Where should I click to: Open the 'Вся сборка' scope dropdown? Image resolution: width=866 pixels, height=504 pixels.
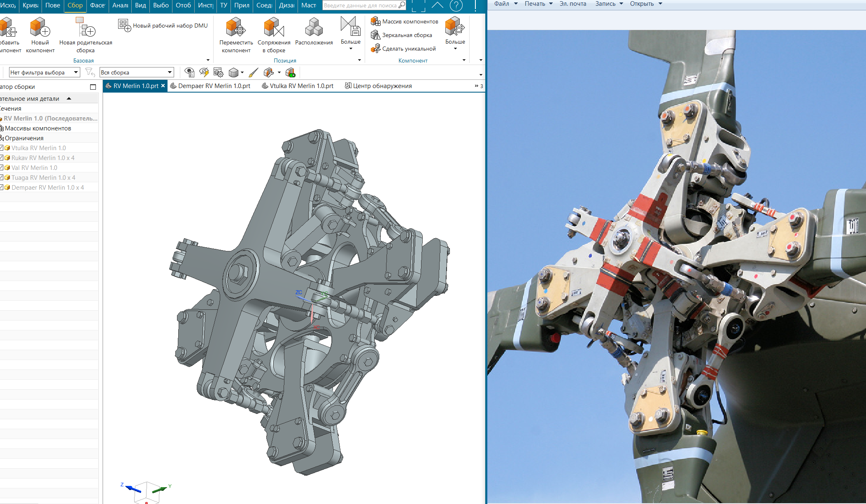(170, 72)
